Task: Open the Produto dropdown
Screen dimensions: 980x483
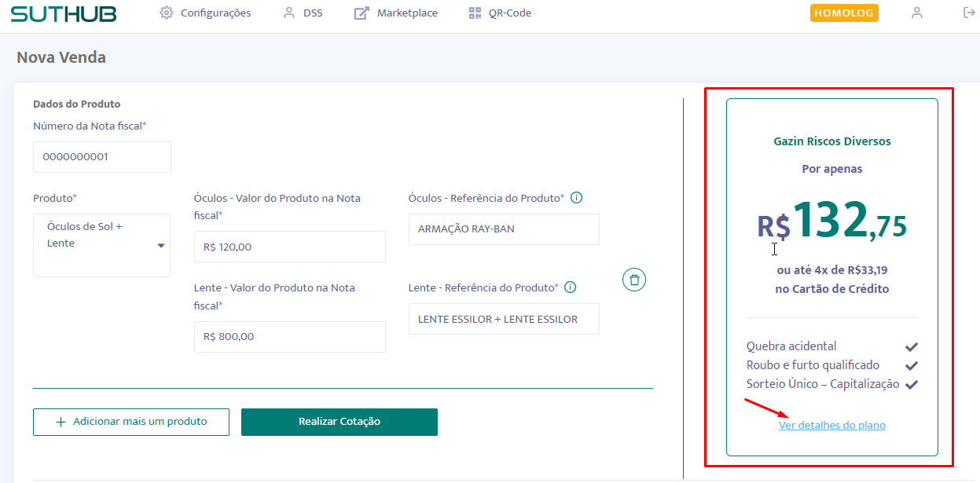Action: (x=101, y=245)
